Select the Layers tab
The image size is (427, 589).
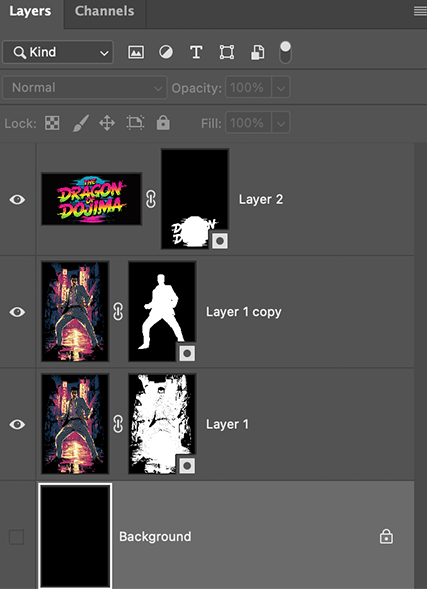30,11
